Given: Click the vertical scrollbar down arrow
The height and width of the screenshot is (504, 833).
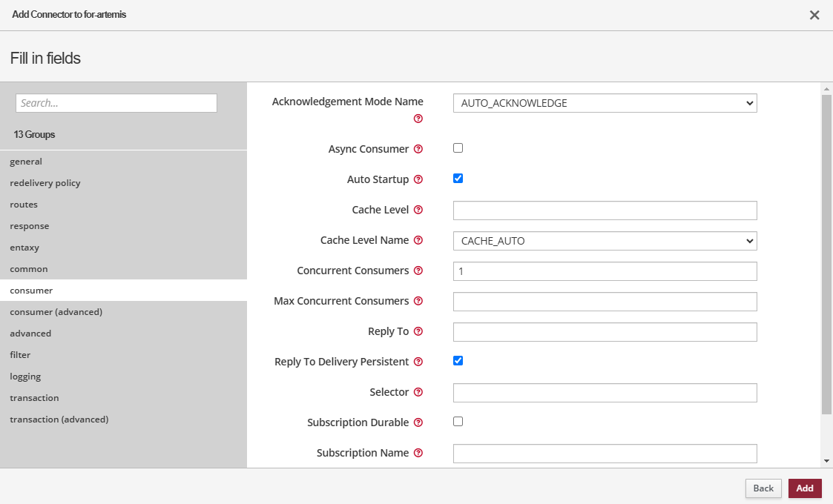Looking at the screenshot, I should click(827, 461).
